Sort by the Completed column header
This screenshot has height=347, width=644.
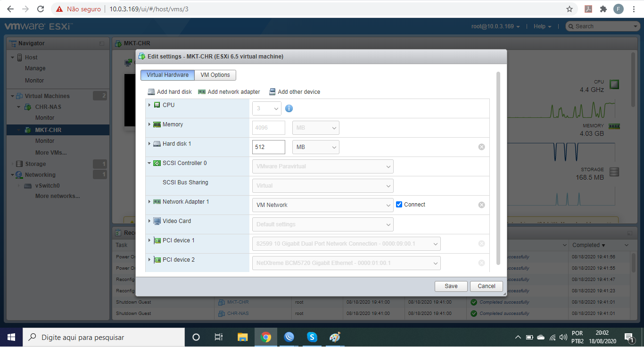click(x=588, y=245)
